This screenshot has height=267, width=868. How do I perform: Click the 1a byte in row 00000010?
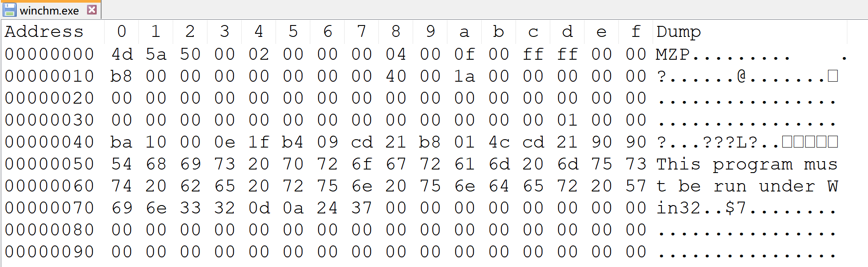click(464, 76)
